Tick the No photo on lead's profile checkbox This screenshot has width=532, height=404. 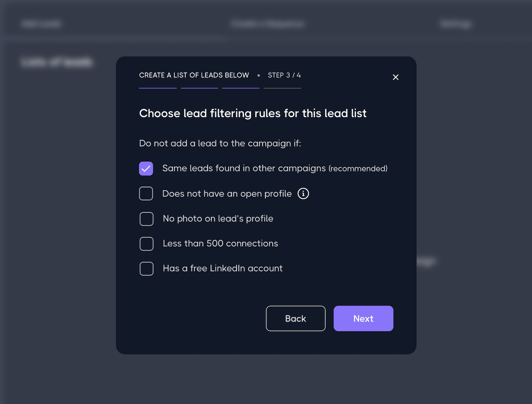[146, 219]
